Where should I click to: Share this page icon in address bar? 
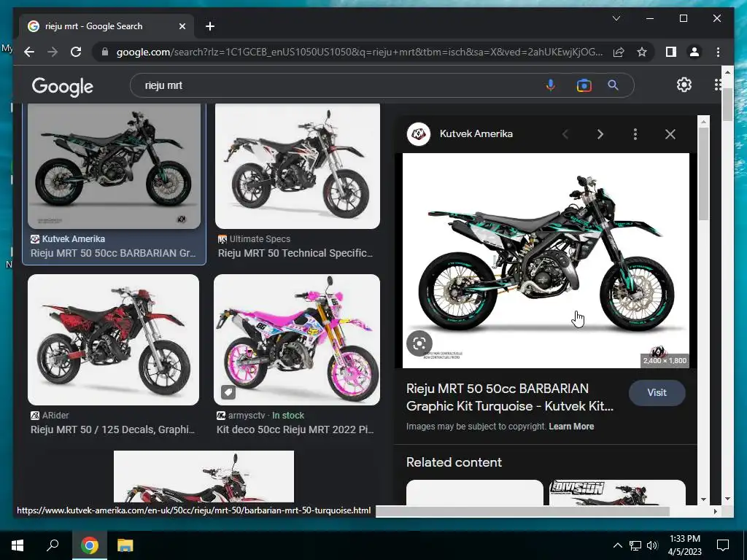619,52
